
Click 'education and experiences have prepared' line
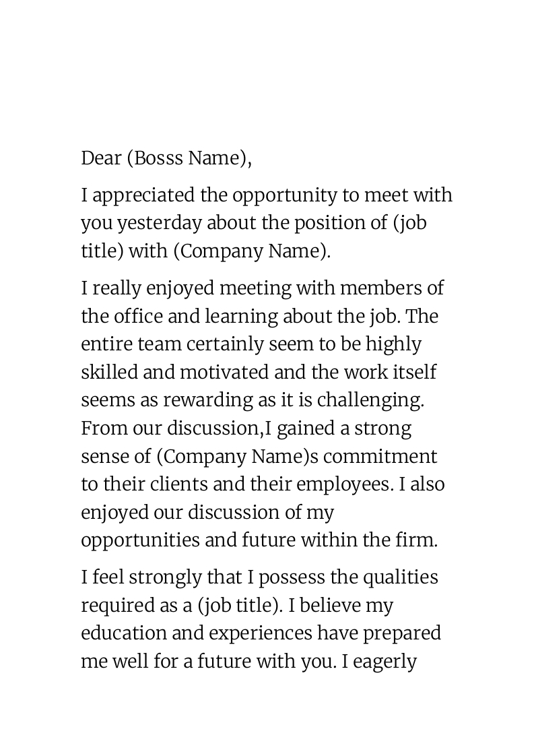[x=261, y=633]
